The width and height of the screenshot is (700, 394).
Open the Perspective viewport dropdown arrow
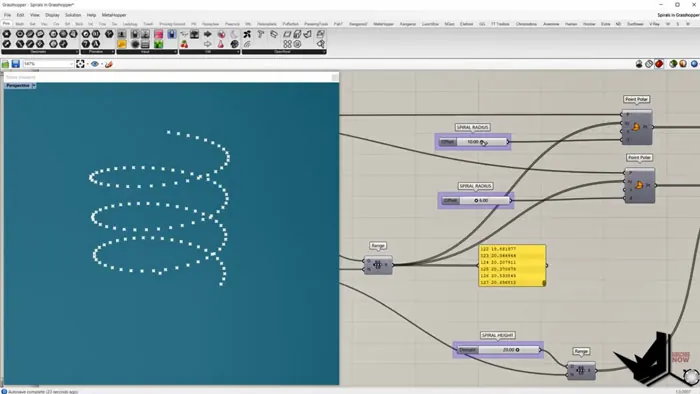[x=34, y=85]
